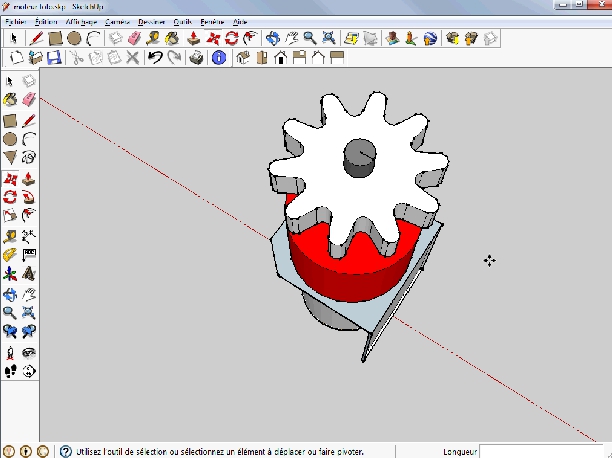Activate the Look Around eye tool
Screen dimensions: 612x458
(x=29, y=353)
